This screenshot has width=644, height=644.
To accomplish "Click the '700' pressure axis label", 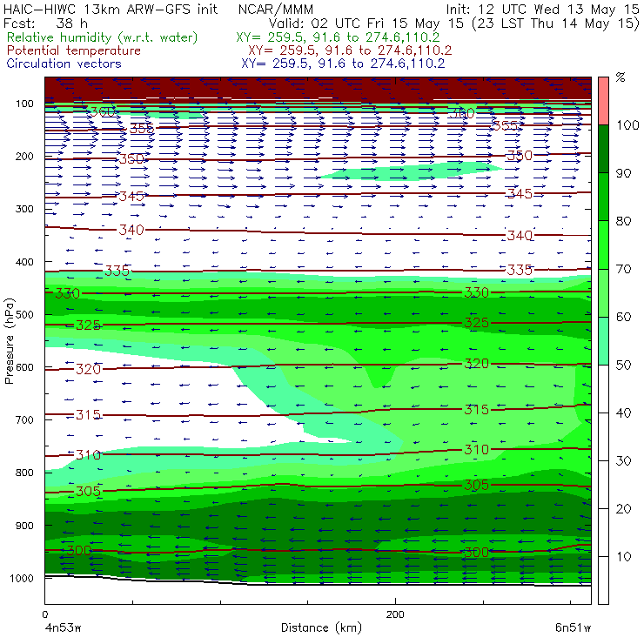I will (x=24, y=419).
